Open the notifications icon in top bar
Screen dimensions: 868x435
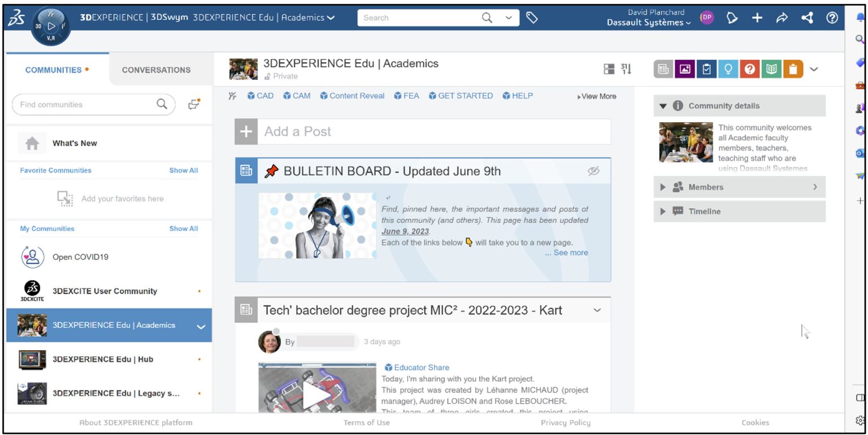(732, 18)
